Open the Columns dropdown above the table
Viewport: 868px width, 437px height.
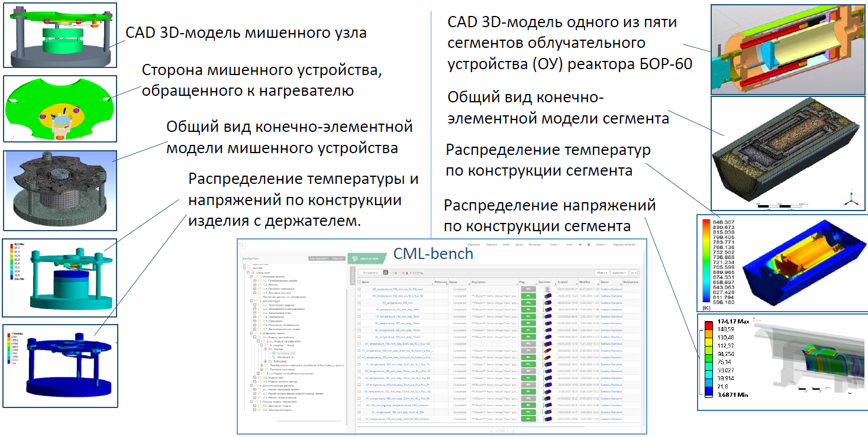pos(619,273)
